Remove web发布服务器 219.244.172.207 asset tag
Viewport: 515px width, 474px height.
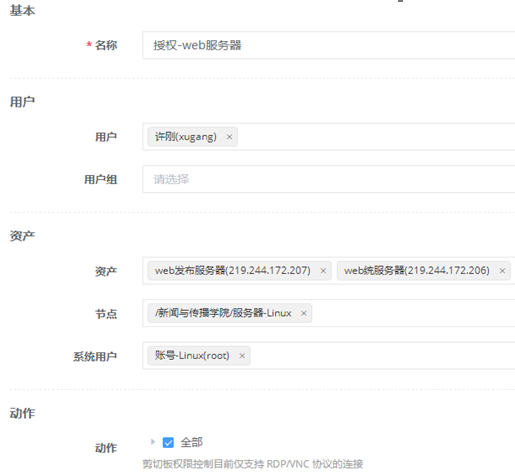point(323,271)
